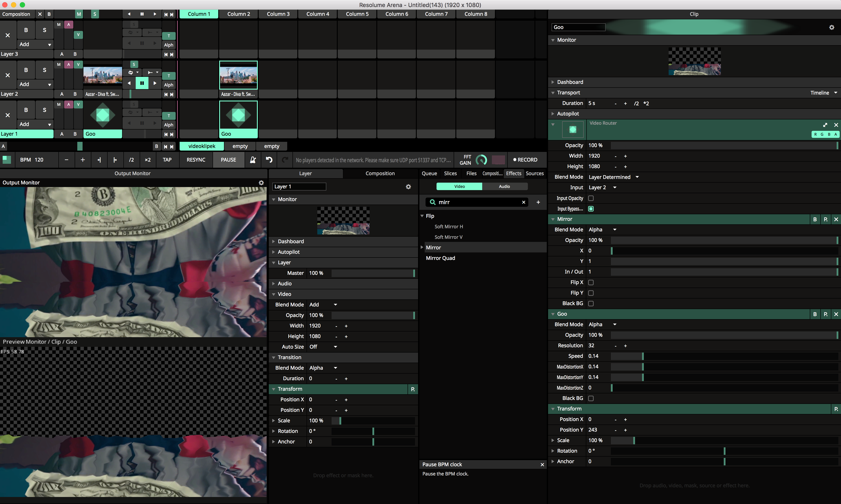Click the undo arrow icon
Image resolution: width=841 pixels, height=504 pixels.
click(269, 160)
